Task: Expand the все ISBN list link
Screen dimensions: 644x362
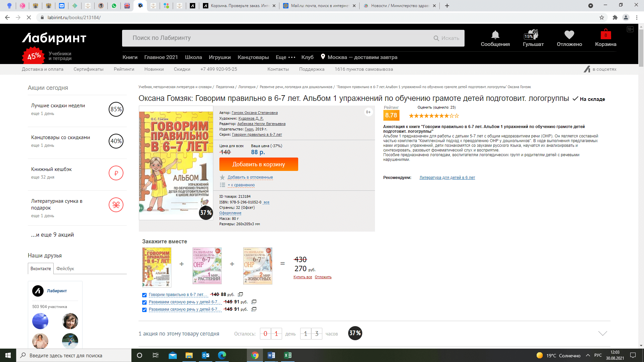Action: click(267, 202)
